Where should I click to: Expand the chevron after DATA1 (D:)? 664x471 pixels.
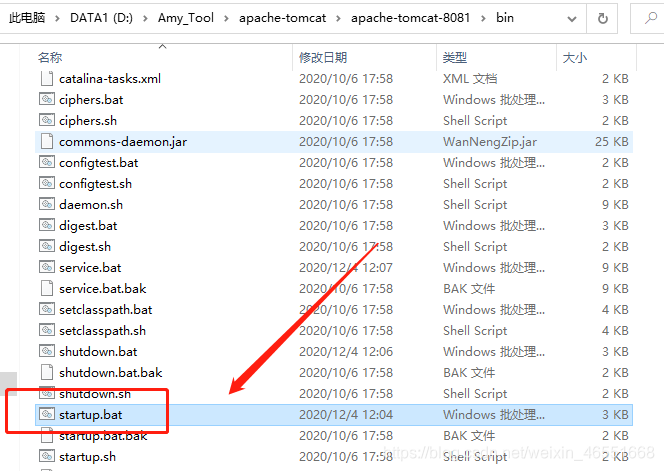[145, 19]
